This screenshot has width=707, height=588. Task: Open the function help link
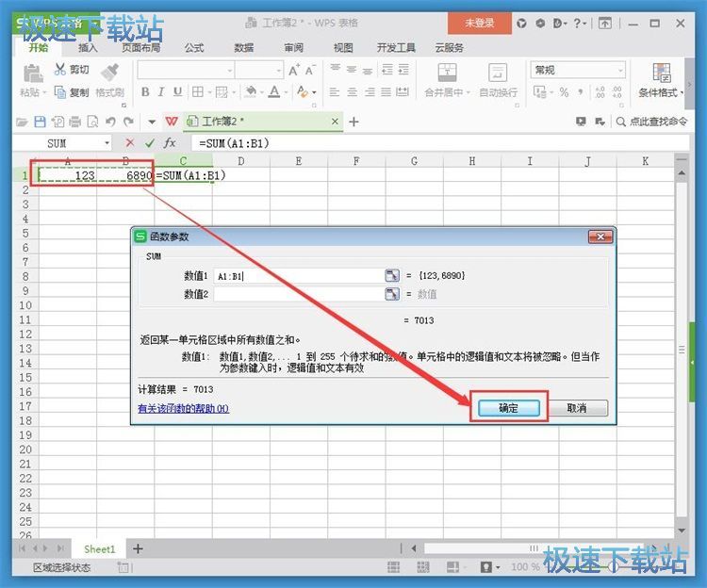(x=183, y=409)
